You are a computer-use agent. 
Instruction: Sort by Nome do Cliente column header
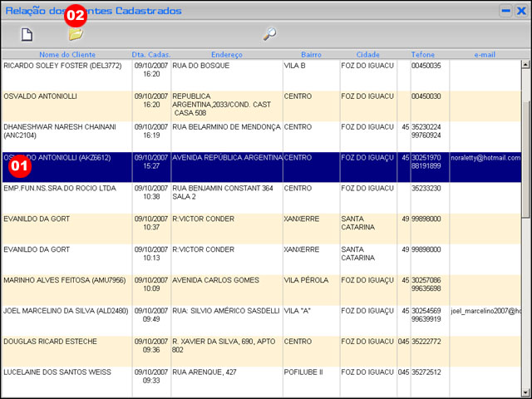[66, 55]
